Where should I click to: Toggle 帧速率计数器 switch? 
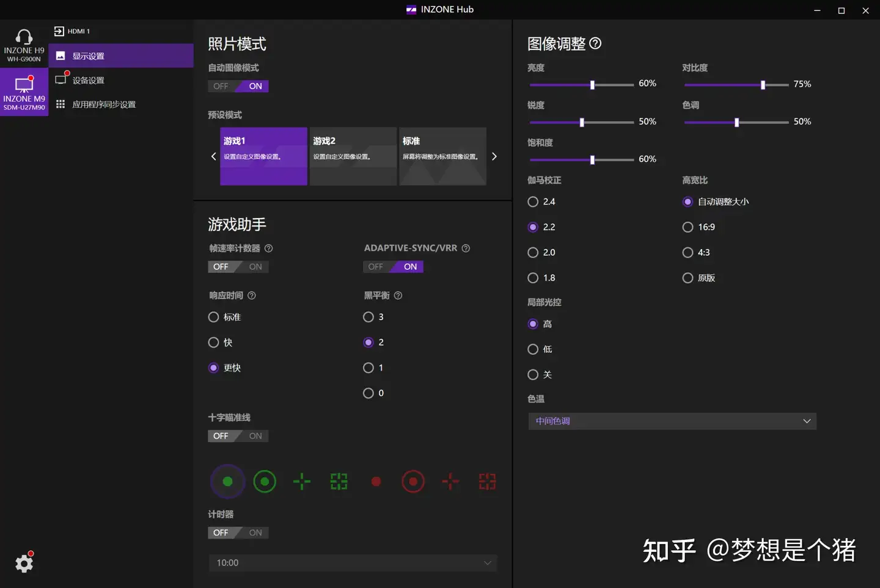(238, 267)
